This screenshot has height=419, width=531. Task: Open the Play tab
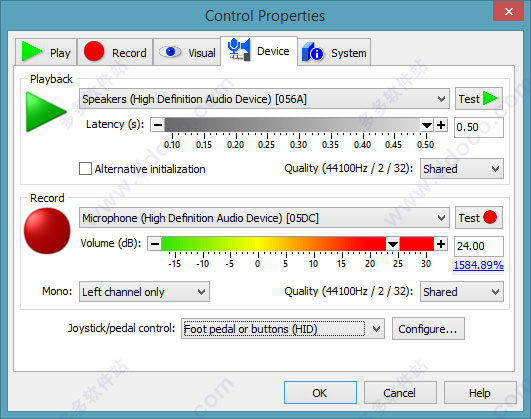click(46, 52)
